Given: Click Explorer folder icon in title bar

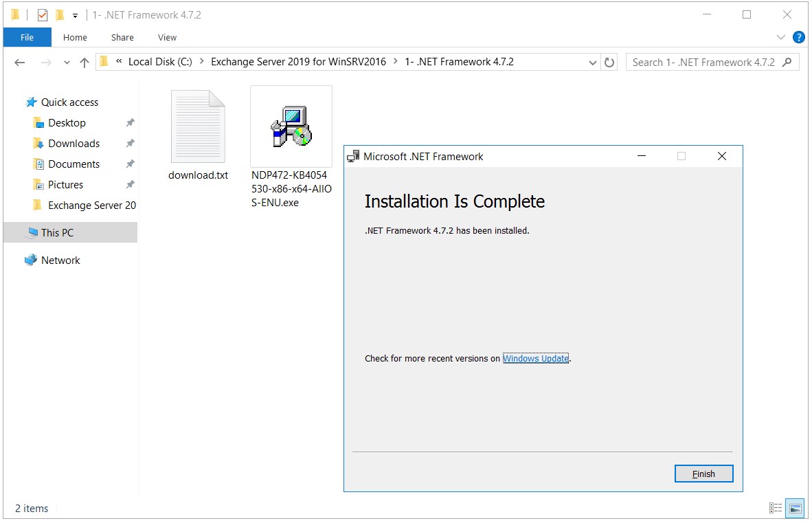Looking at the screenshot, I should 15,14.
